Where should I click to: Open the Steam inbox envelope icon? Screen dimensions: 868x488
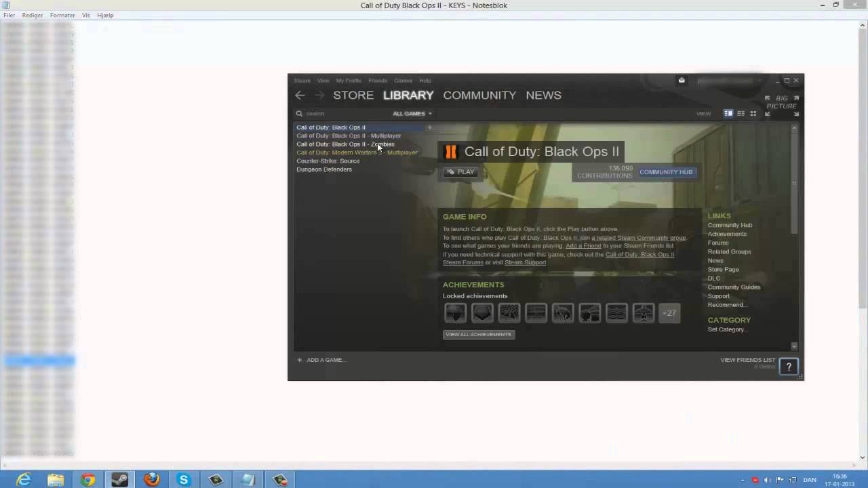[x=682, y=80]
